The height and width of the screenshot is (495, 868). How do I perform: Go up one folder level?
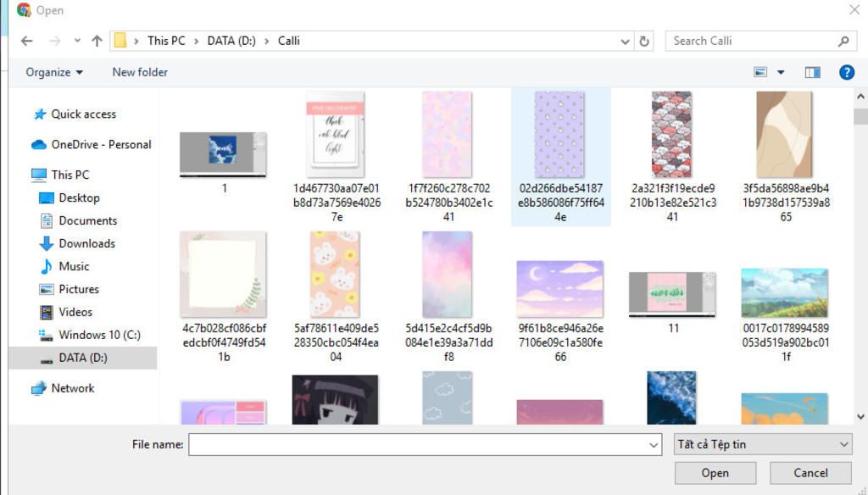(97, 41)
